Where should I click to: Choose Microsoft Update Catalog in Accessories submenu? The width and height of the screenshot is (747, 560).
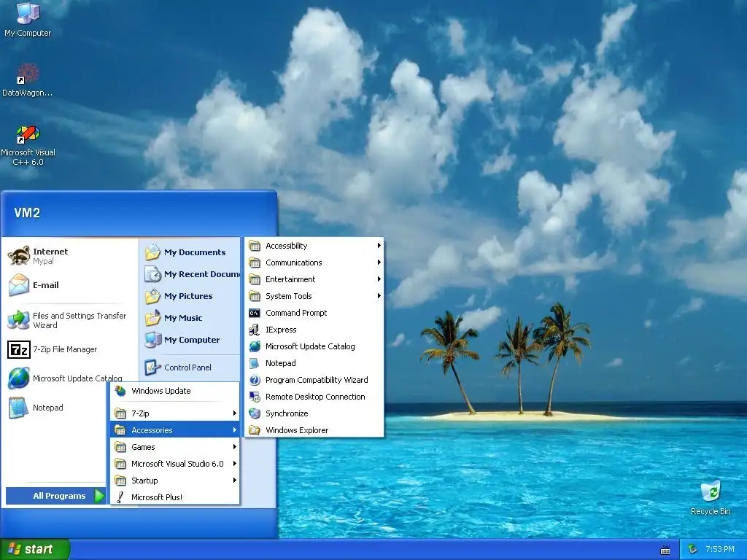point(314,346)
